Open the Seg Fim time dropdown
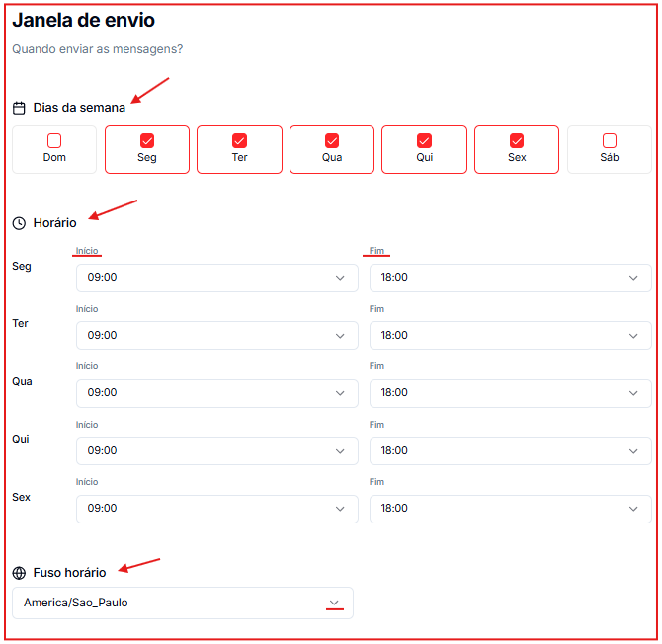This screenshot has width=662, height=644. tap(511, 278)
